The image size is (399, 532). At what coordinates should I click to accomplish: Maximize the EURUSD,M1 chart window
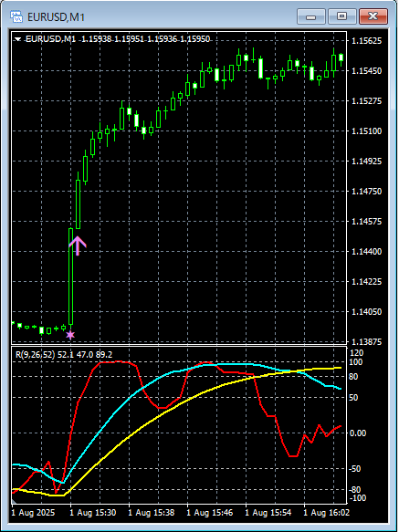pyautogui.click(x=342, y=16)
